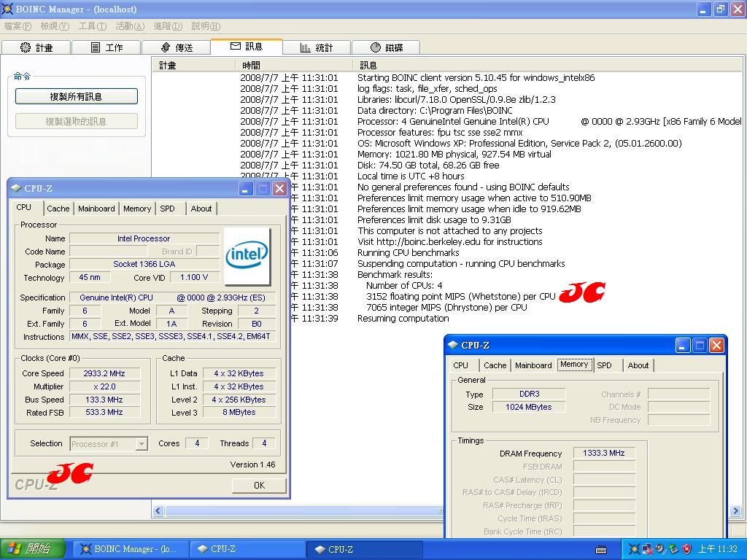Screen dimensions: 747x560
Task: Open the 檢視(V) menu
Action: click(x=55, y=26)
